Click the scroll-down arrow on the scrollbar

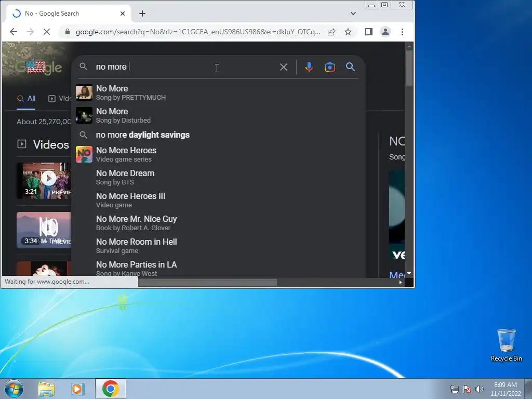pos(409,273)
